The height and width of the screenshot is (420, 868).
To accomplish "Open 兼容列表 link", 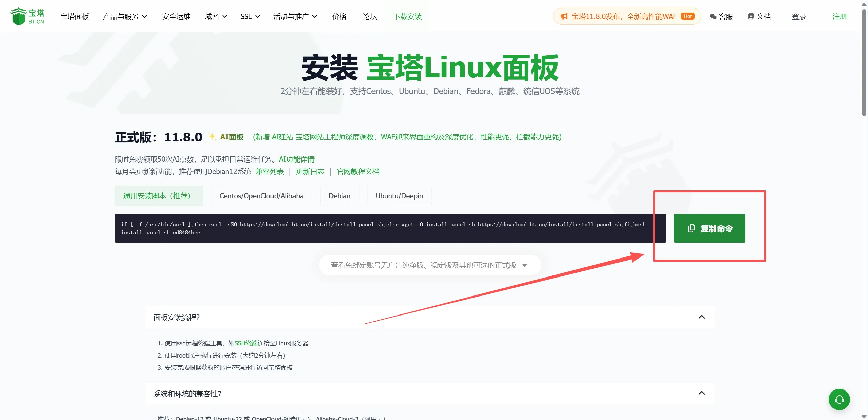I will tap(269, 171).
